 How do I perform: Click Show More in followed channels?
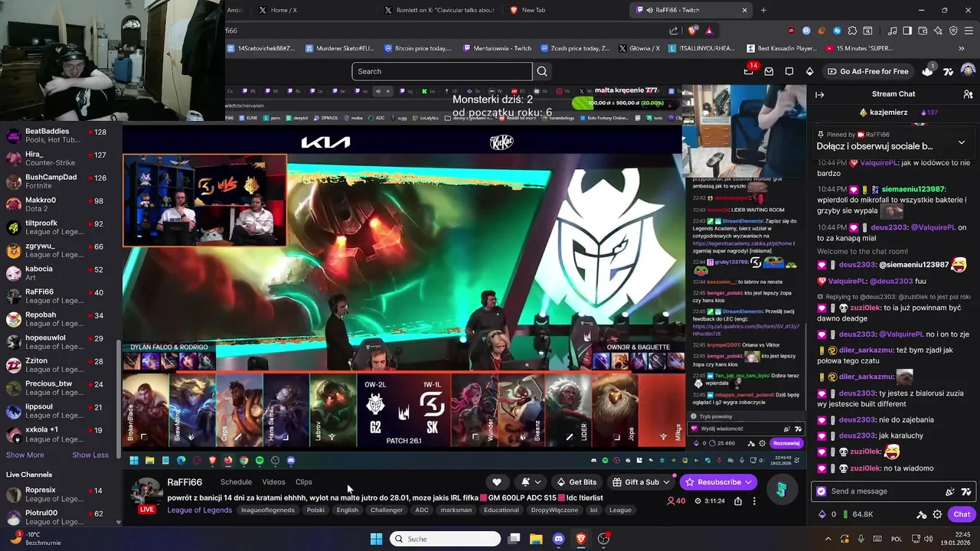pyautogui.click(x=25, y=455)
